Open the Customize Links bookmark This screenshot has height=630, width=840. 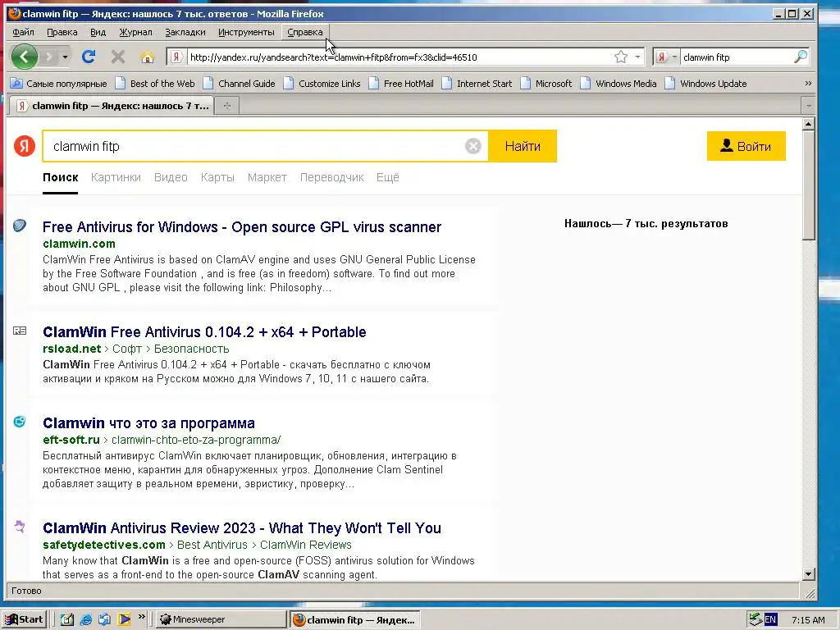coord(322,84)
